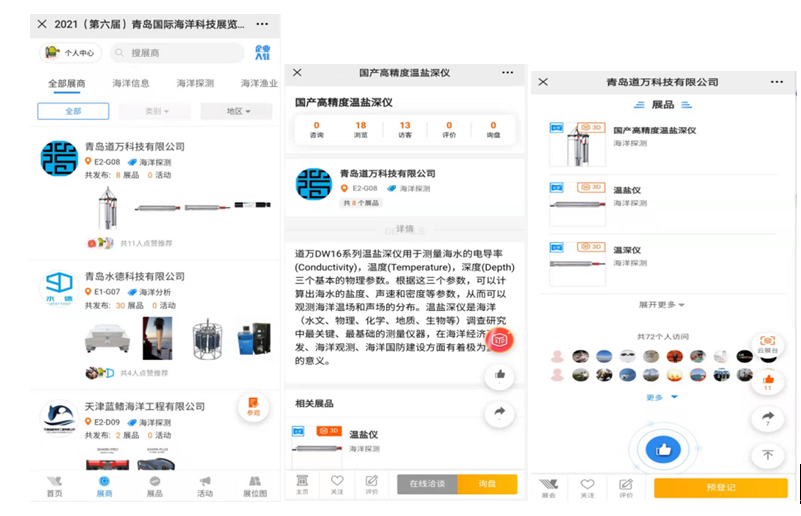
Task: Tap 评价 icon in product page footer
Action: [x=371, y=484]
